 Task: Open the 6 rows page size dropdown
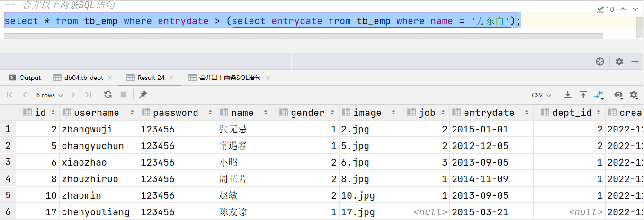[49, 95]
